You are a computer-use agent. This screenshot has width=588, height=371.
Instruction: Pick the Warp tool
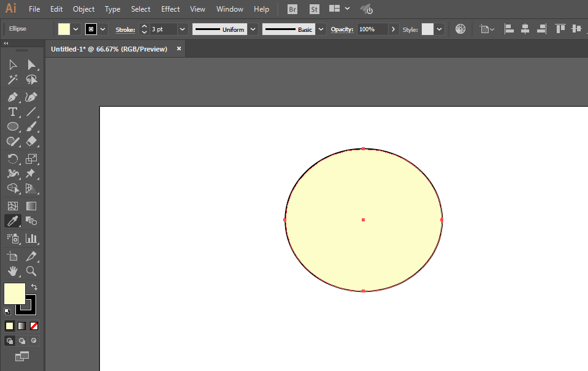click(13, 174)
